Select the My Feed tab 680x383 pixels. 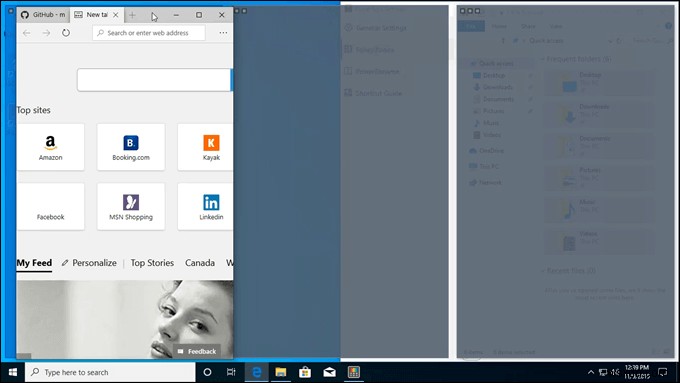click(x=34, y=263)
